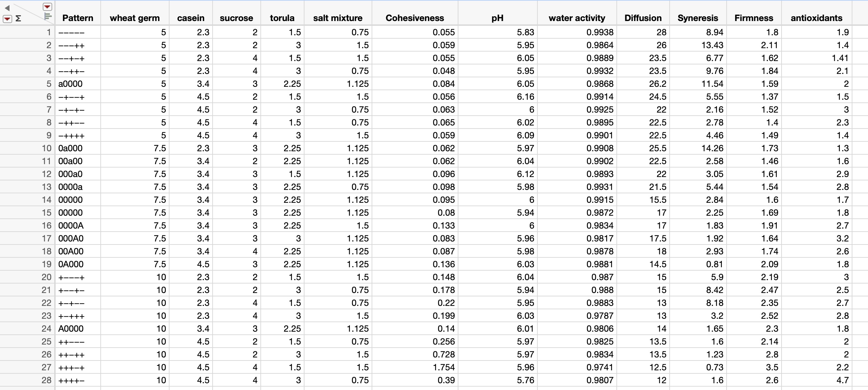Screen dimensions: 868x390
Task: Select the Pattern column header
Action: (x=78, y=18)
